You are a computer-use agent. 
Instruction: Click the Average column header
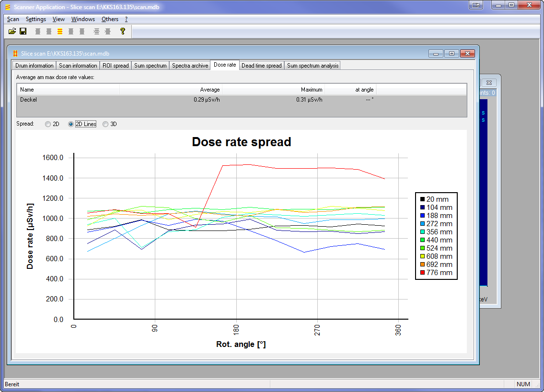[171, 90]
